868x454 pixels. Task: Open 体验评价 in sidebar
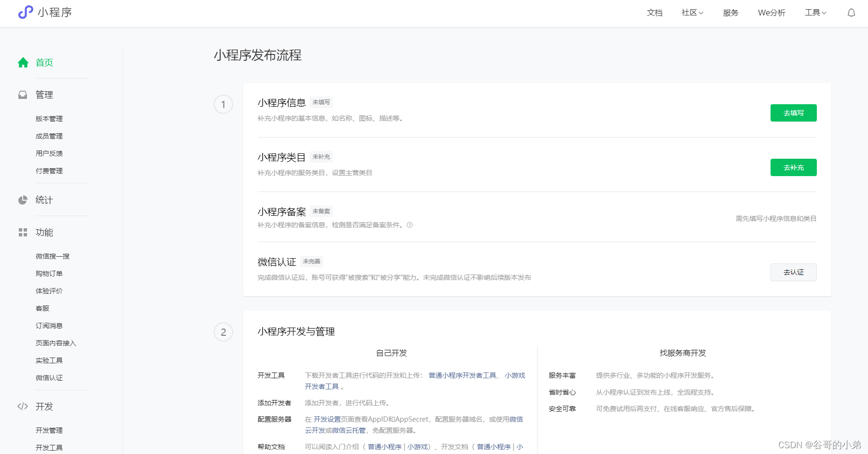coord(49,291)
